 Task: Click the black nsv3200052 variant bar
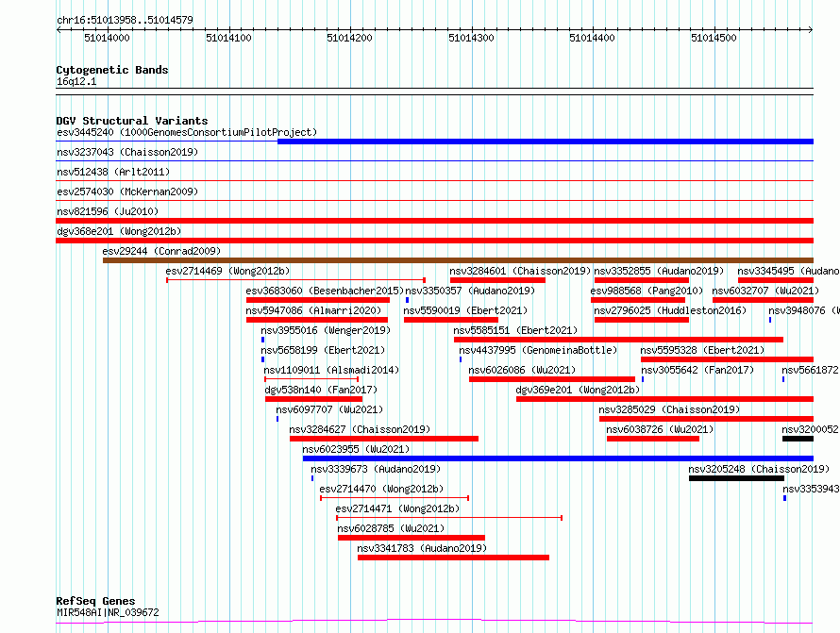[798, 439]
